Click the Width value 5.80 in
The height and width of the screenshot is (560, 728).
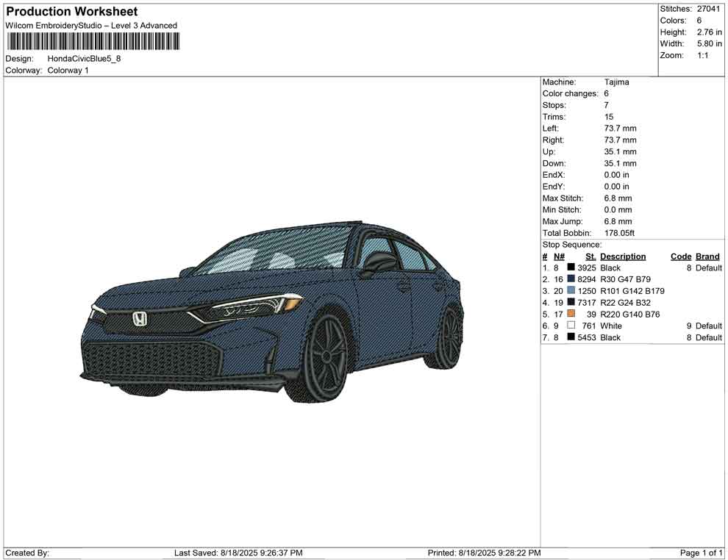[x=709, y=43]
